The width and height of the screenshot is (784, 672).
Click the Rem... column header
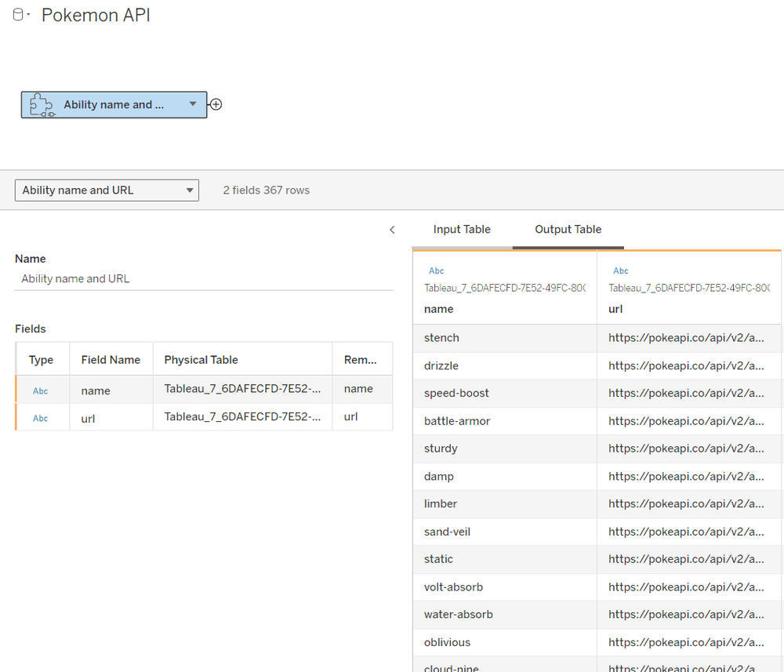pos(361,359)
